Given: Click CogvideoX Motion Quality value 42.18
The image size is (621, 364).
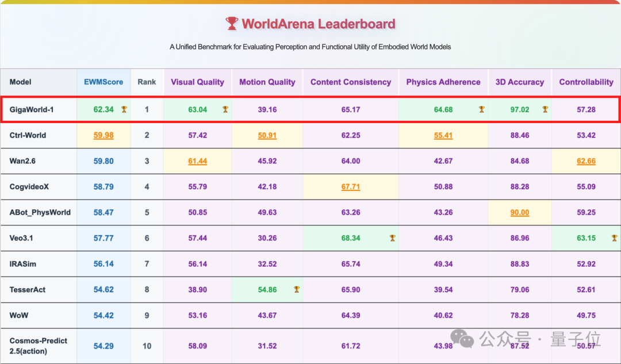Looking at the screenshot, I should (267, 187).
